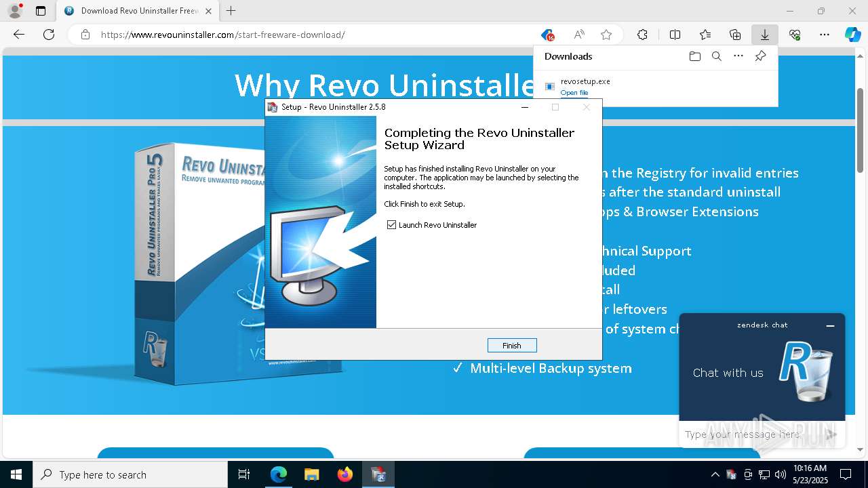Viewport: 868px width, 488px height.
Task: Open the shopping tag icon in the address bar
Action: point(547,35)
